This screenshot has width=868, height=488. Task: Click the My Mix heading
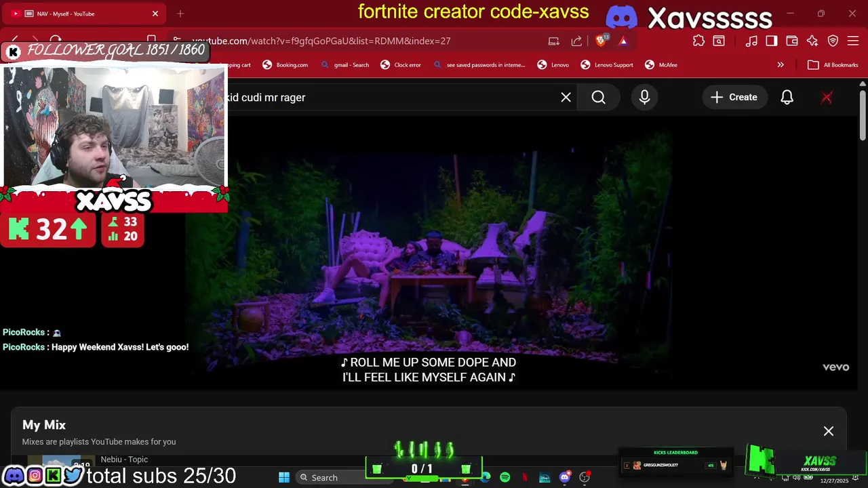pyautogui.click(x=44, y=425)
